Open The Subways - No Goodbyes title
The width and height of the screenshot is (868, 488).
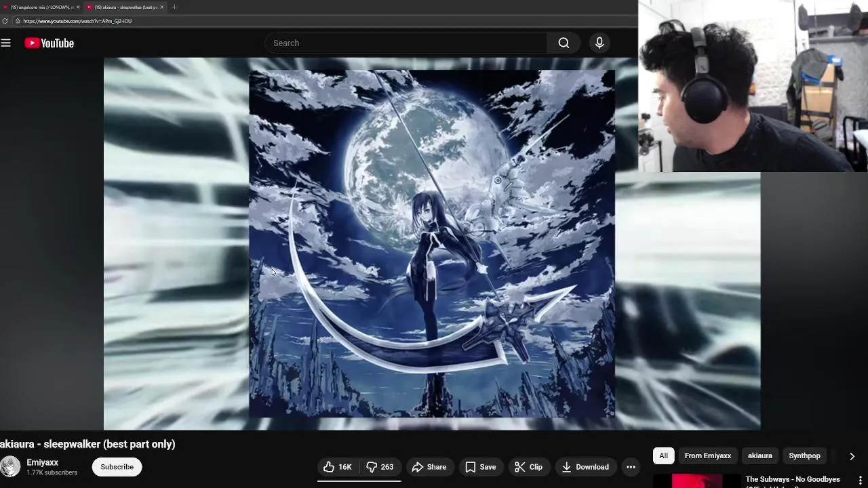[793, 480]
